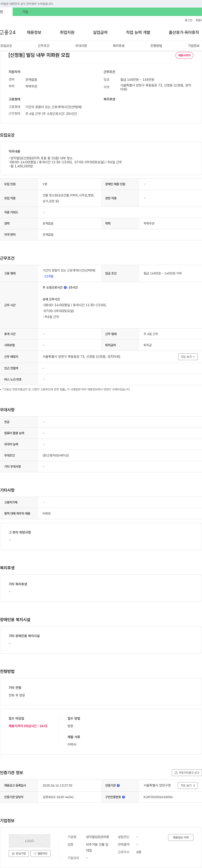Expand 지도 보기 for 근무 예정지
The image size is (202, 868).
tap(188, 357)
